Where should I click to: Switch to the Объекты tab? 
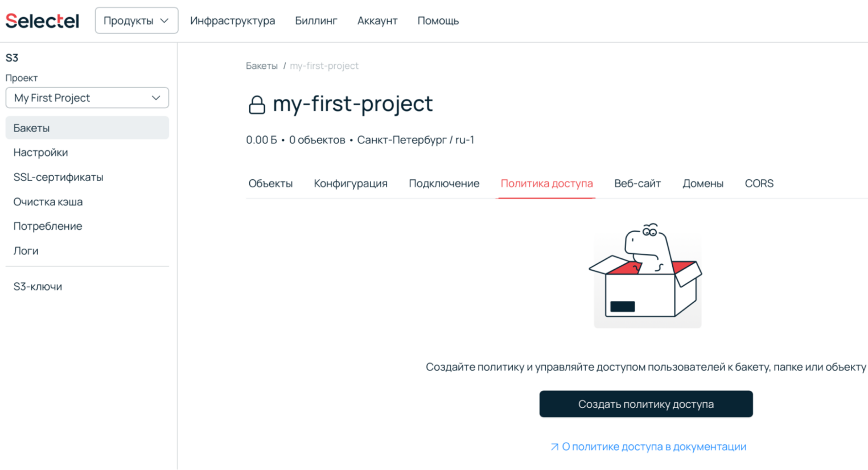coord(270,183)
